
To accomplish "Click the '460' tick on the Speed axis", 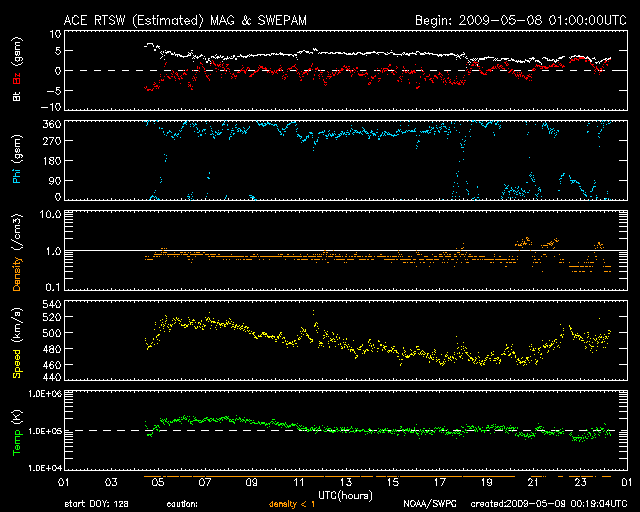I will click(52, 365).
